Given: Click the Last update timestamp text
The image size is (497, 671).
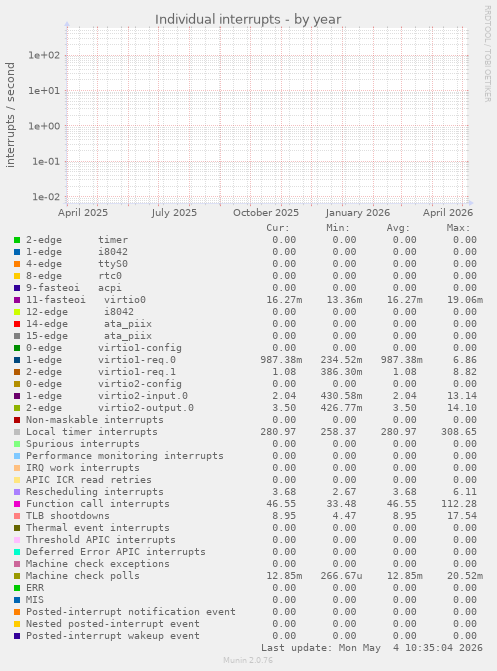Looking at the screenshot, I should (372, 648).
